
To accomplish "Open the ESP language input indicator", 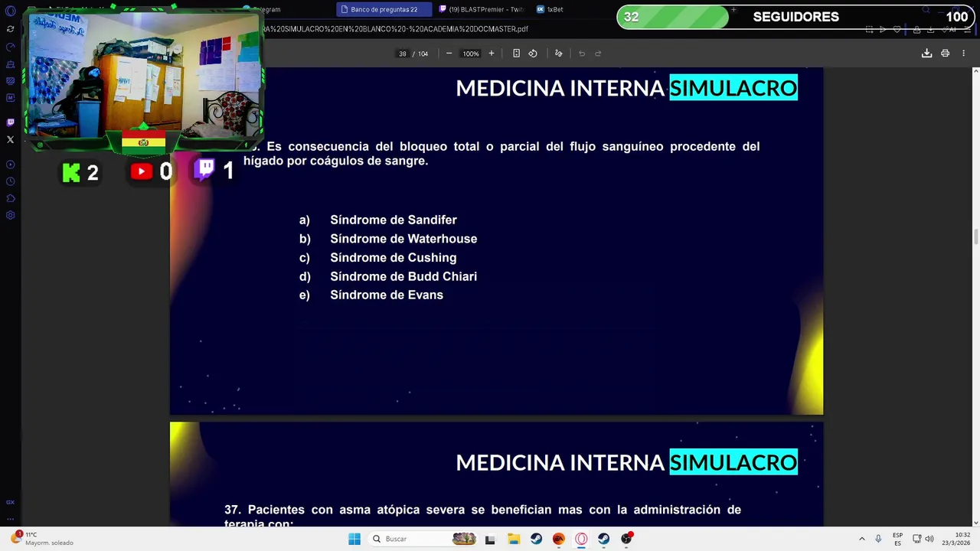I will click(x=897, y=539).
